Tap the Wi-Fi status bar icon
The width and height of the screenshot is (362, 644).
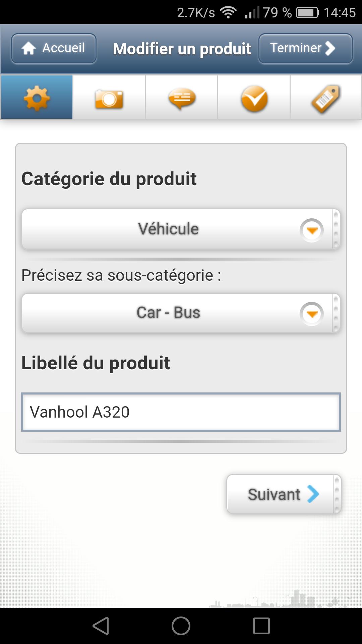point(228,13)
